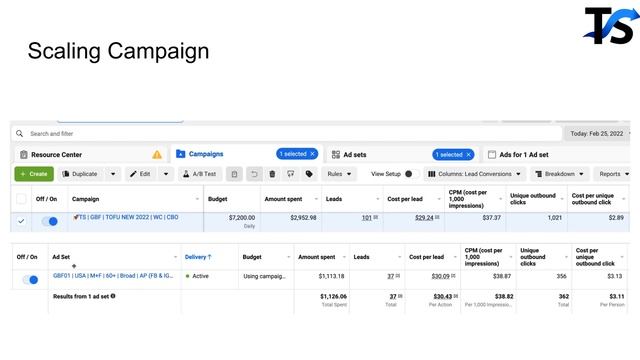The width and height of the screenshot is (640, 360).
Task: Open the Duplicate dropdown arrow
Action: click(113, 174)
